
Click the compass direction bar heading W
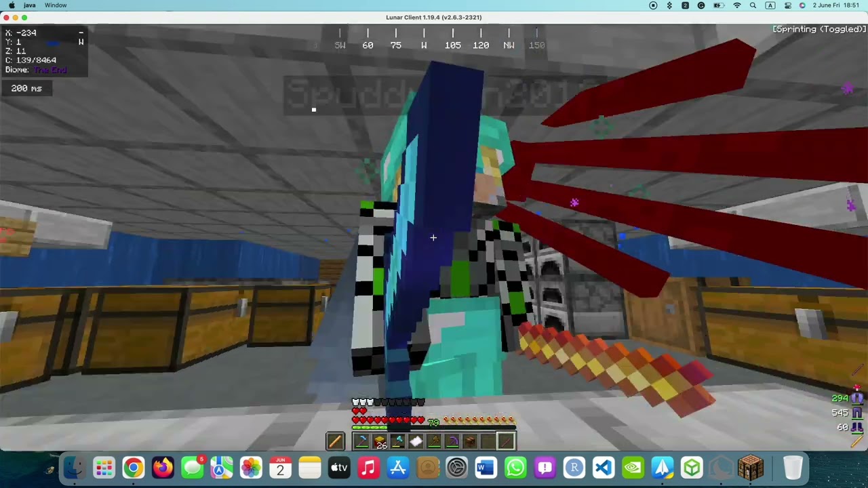click(424, 45)
